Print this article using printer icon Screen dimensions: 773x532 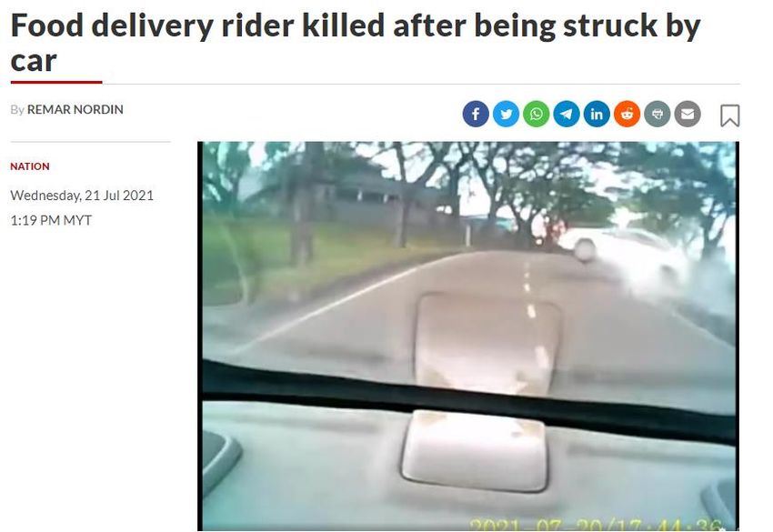658,114
